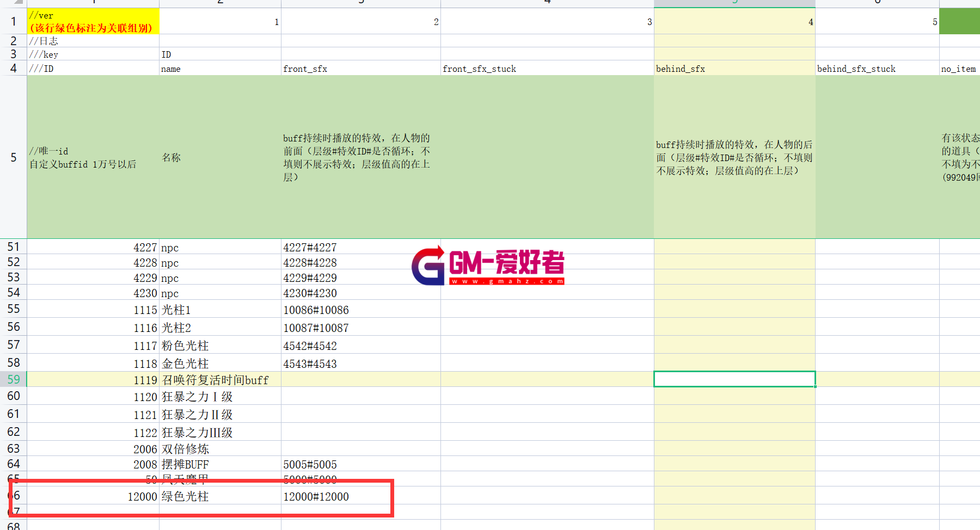
Task: Click the GM-爱好者 watermark logo
Action: click(488, 266)
